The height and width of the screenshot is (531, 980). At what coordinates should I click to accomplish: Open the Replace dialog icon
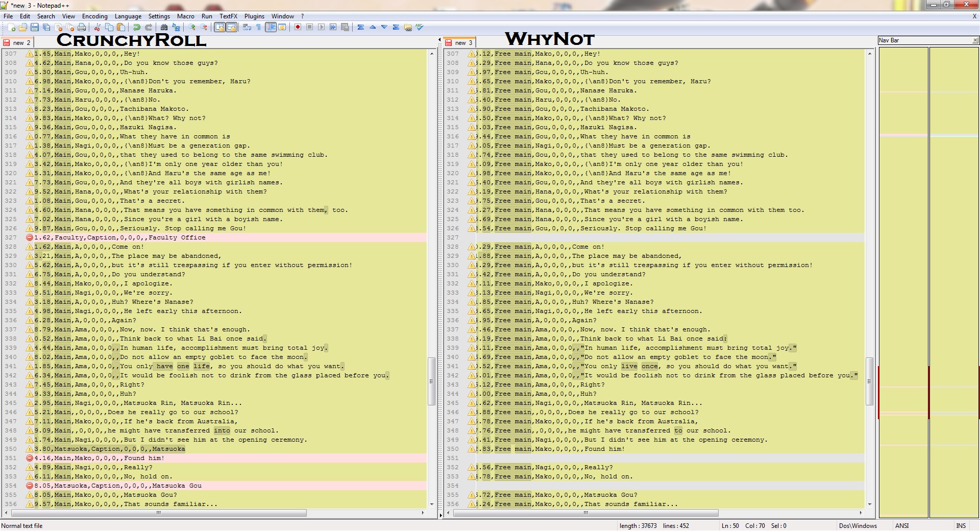coord(176,27)
